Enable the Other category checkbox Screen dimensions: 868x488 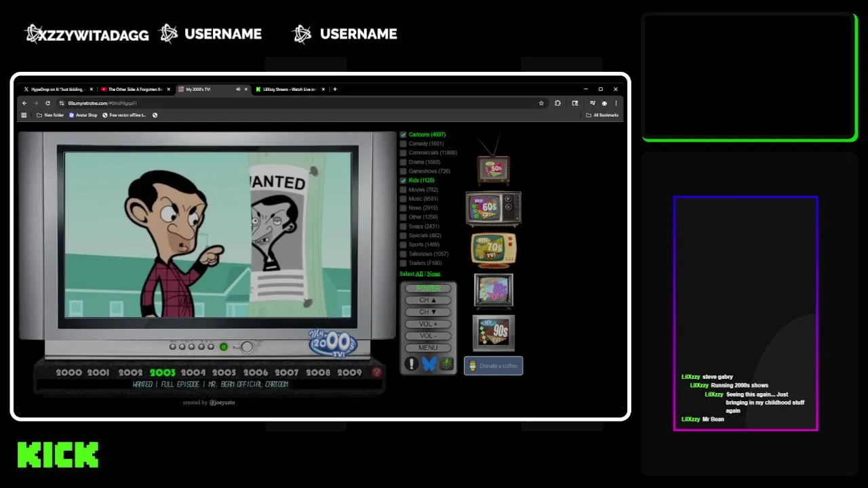pyautogui.click(x=403, y=217)
